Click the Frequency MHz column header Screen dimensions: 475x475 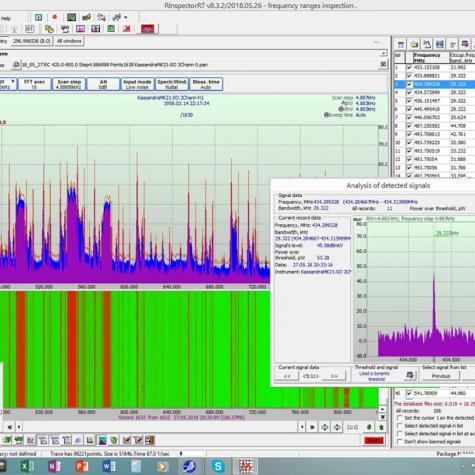[431, 58]
